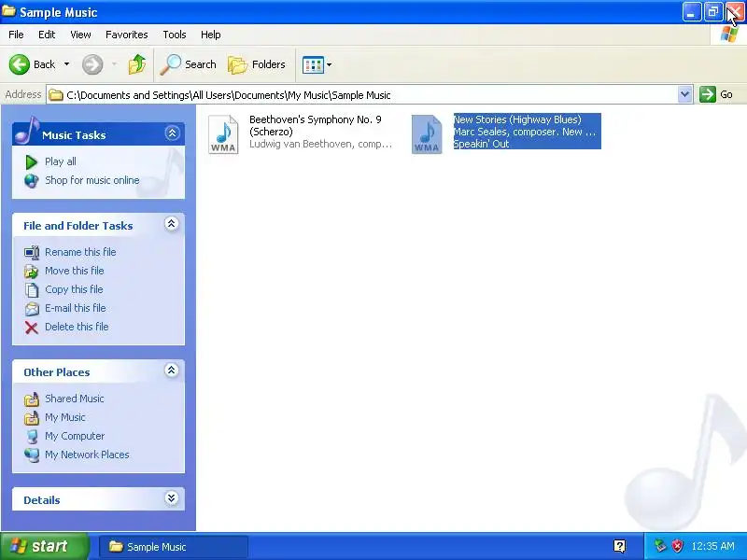Restore down the Sample Music window
The image size is (747, 560).
pyautogui.click(x=713, y=12)
